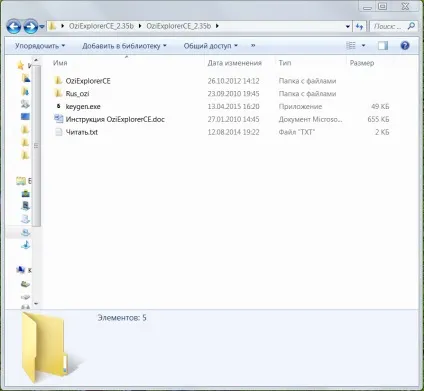424x391 pixels.
Task: Select the OziExplorerCE folder icon
Action: coord(58,80)
